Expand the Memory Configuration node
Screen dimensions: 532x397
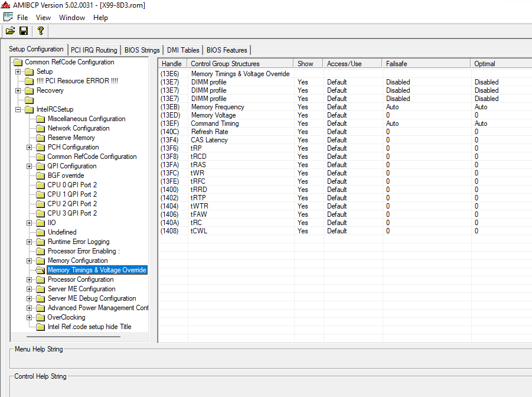pyautogui.click(x=29, y=261)
